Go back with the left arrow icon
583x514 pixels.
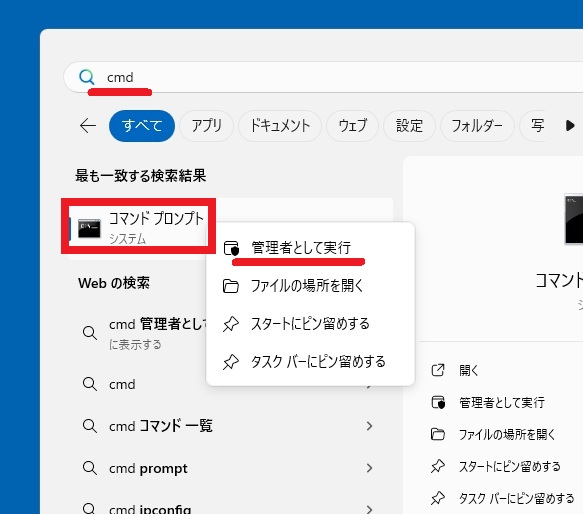pyautogui.click(x=88, y=126)
